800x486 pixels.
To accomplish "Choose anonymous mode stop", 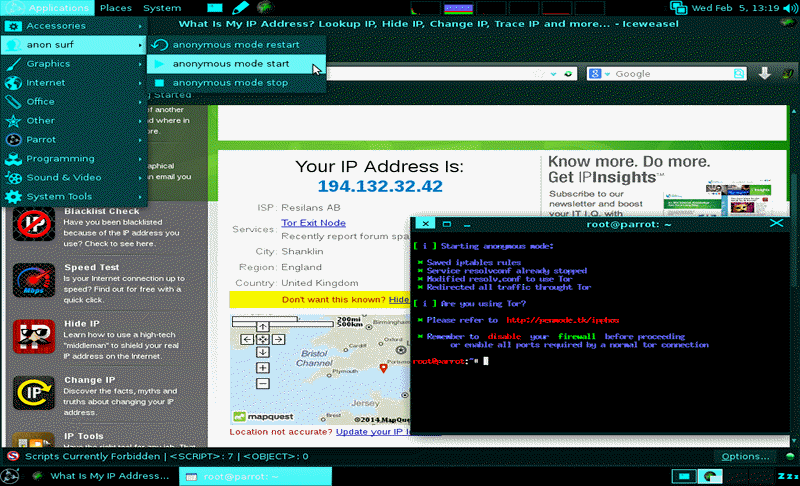I will pos(236,83).
